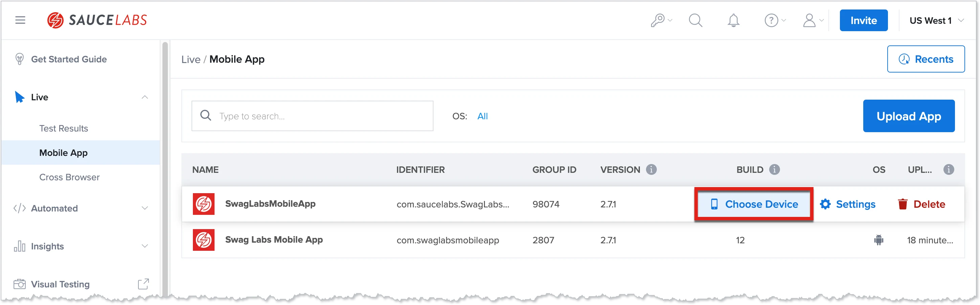Click Visual Testing external link icon
This screenshot has width=980, height=305.
pos(143,284)
